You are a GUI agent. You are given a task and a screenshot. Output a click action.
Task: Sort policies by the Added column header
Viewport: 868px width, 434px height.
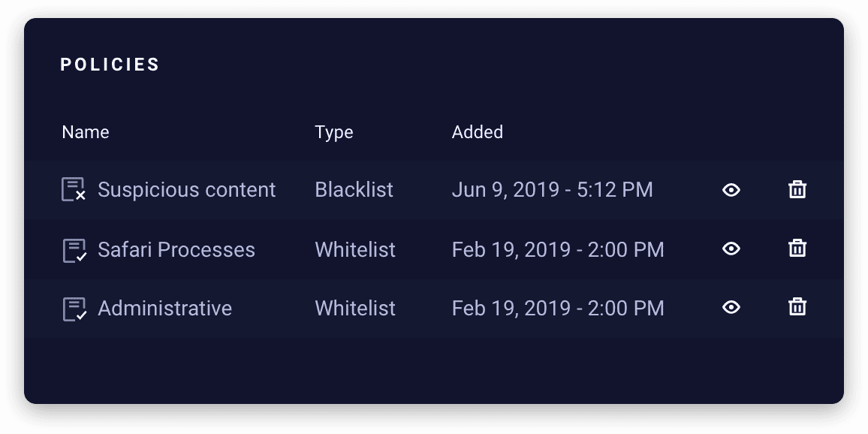point(478,132)
